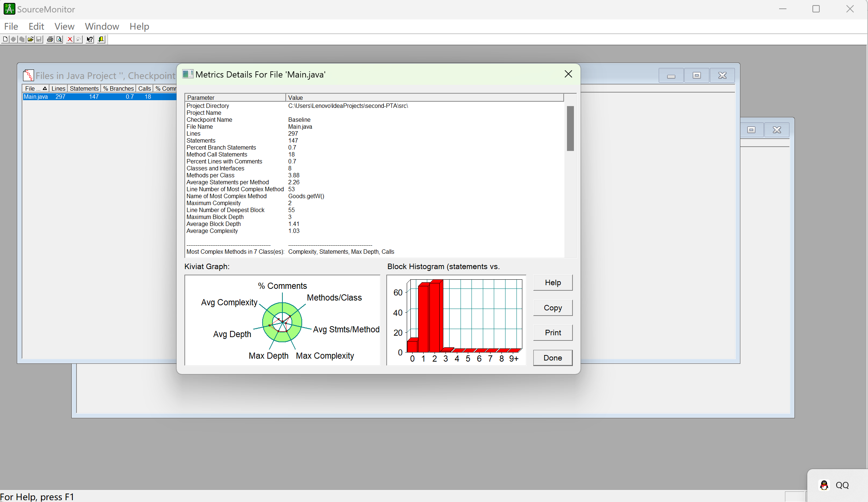Click the Done button
Viewport: 868px width, 502px height.
552,358
